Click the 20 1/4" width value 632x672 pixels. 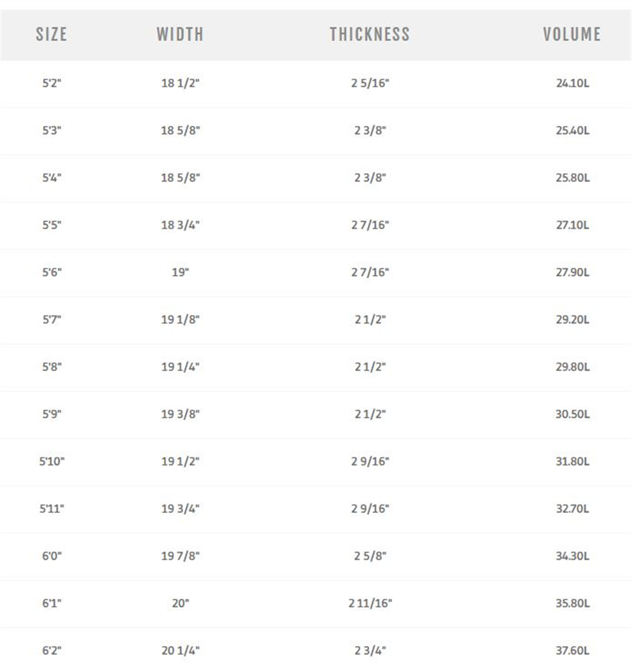(x=180, y=651)
